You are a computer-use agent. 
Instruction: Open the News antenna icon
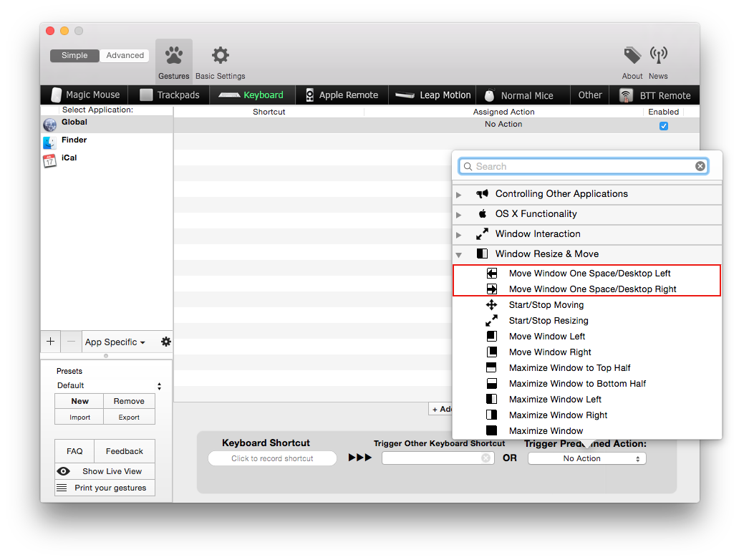tap(659, 56)
